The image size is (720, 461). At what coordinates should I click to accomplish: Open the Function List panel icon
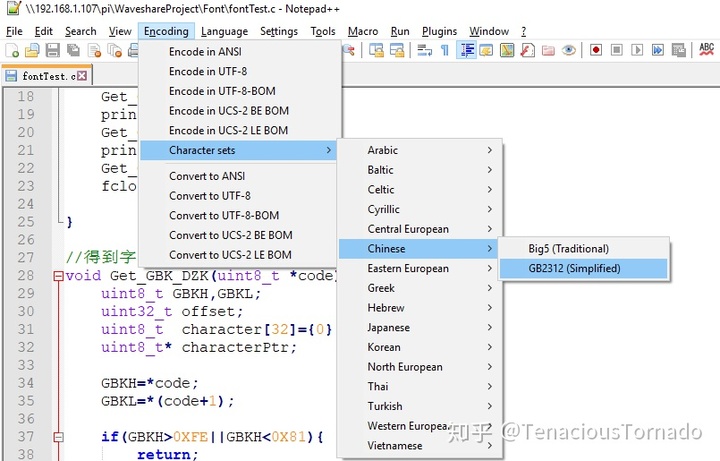(x=527, y=50)
